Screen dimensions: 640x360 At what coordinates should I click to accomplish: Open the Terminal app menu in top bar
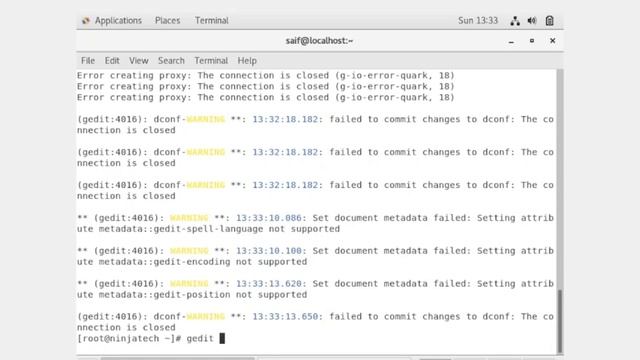click(211, 20)
